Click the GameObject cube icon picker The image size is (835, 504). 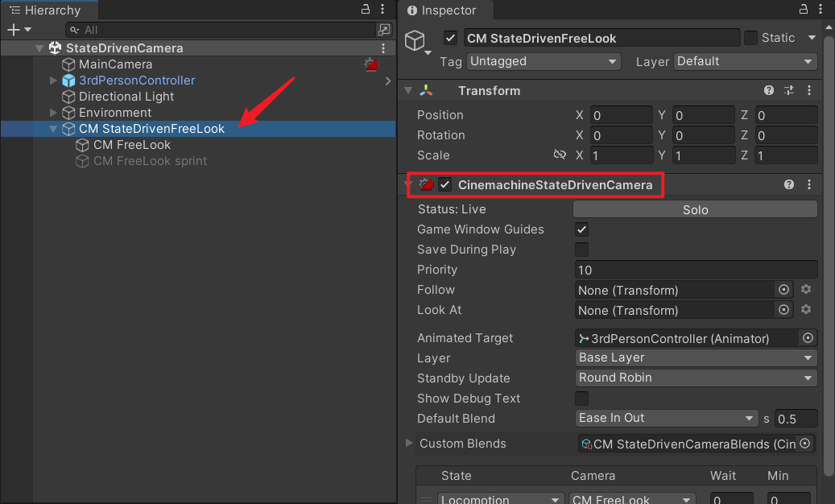point(417,42)
